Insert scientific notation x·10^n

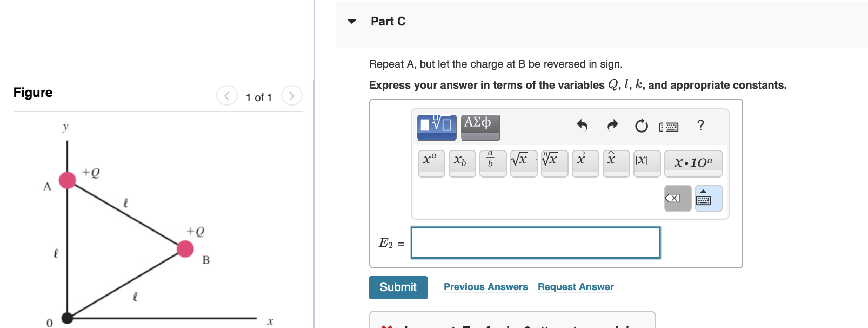693,163
